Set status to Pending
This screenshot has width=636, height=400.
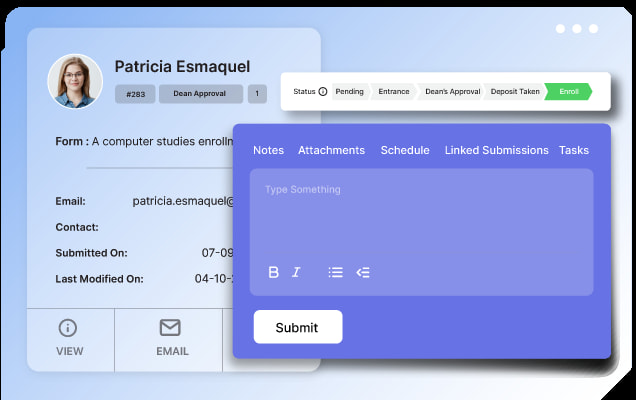(x=350, y=92)
